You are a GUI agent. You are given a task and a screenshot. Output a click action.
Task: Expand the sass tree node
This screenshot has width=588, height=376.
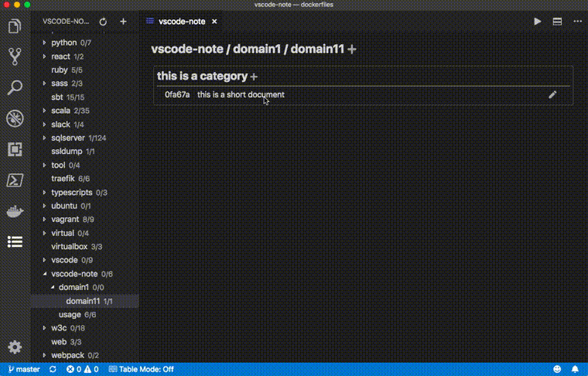click(x=44, y=84)
